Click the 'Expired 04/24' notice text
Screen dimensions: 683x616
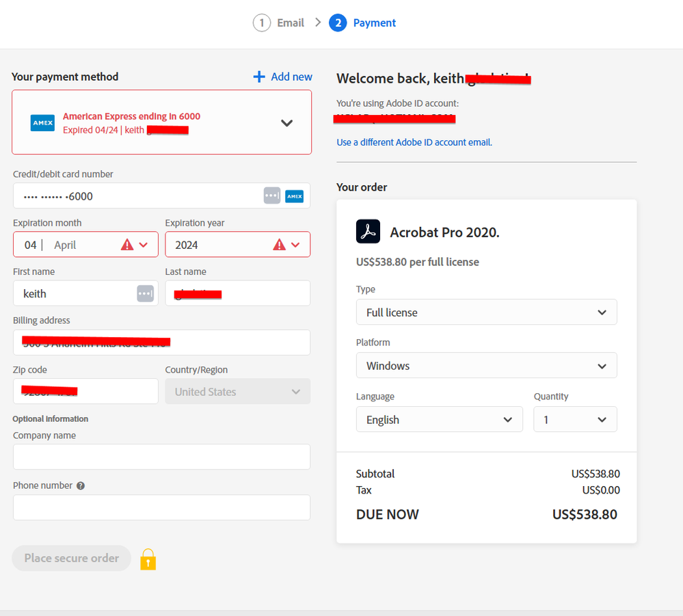pos(91,130)
